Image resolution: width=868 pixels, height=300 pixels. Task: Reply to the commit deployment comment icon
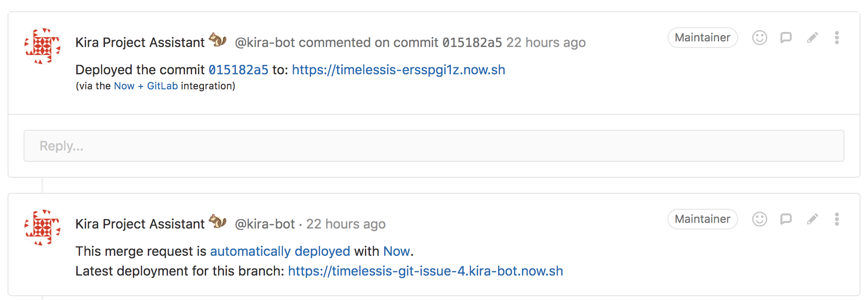(x=786, y=38)
